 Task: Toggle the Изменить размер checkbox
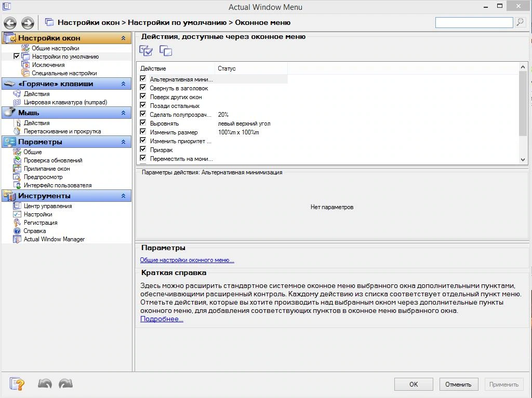pyautogui.click(x=143, y=131)
